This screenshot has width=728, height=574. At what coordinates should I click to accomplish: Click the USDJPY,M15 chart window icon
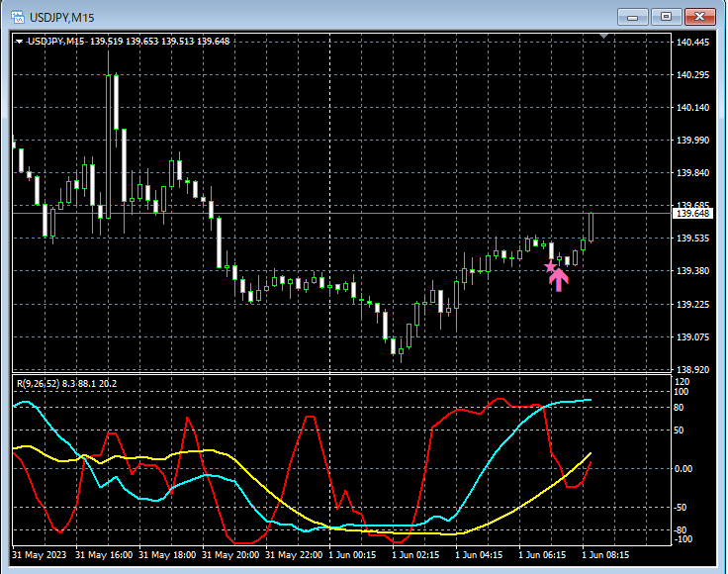click(x=18, y=17)
